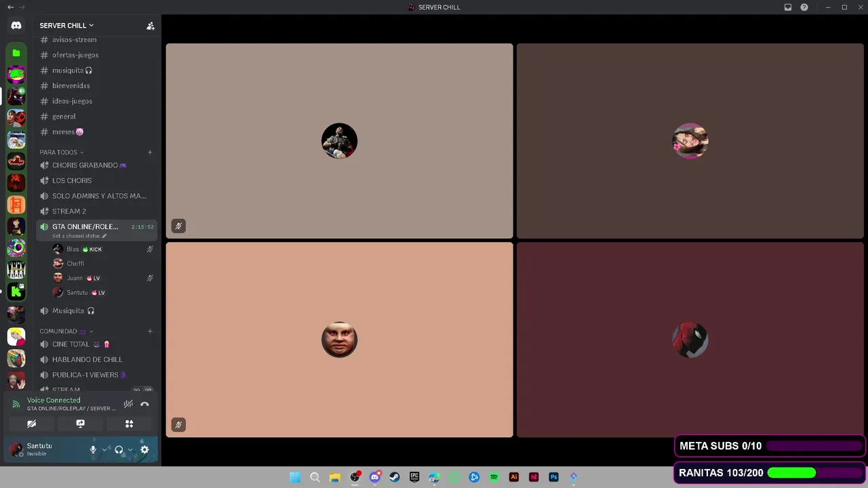The width and height of the screenshot is (868, 488).
Task: Open the Inbox icon in title bar
Action: (x=788, y=7)
